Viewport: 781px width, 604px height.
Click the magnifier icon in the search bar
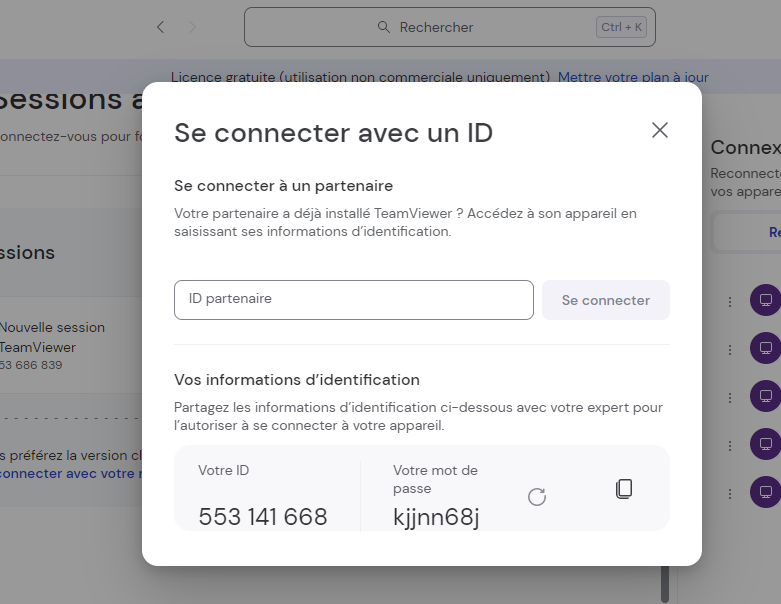[384, 27]
